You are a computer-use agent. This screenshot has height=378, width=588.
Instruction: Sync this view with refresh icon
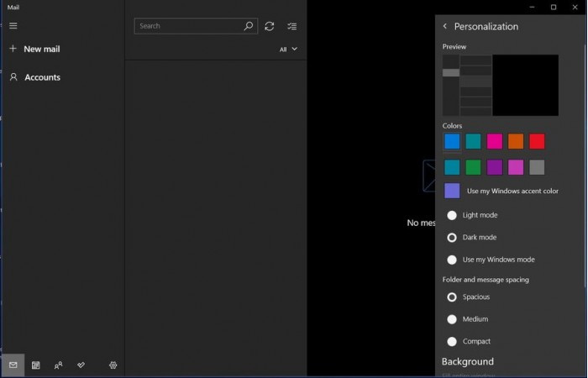(x=270, y=26)
